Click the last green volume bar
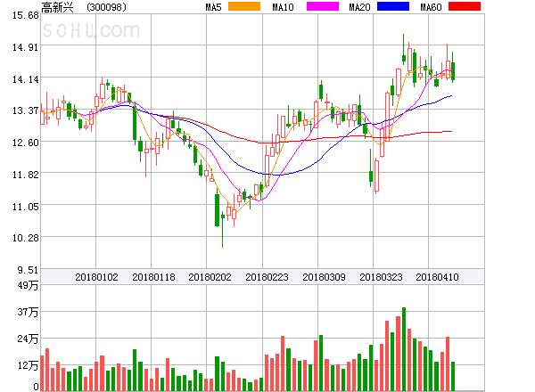535x392 pixels. coord(453,376)
